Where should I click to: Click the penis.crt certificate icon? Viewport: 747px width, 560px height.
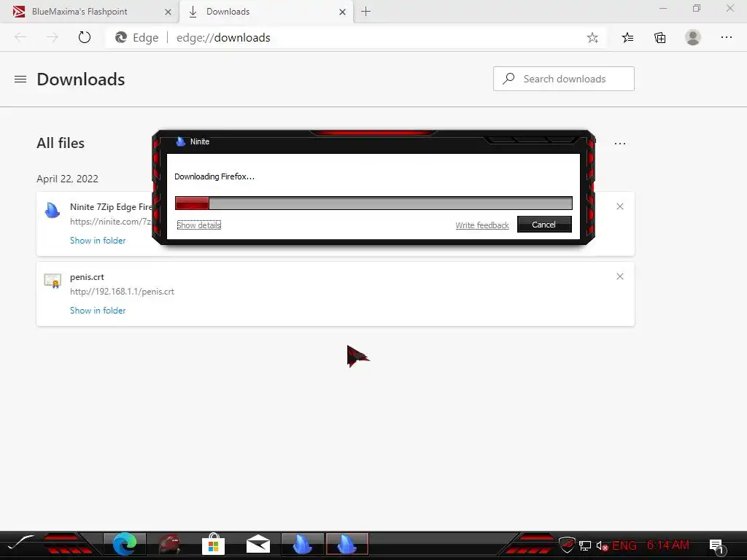coord(53,281)
